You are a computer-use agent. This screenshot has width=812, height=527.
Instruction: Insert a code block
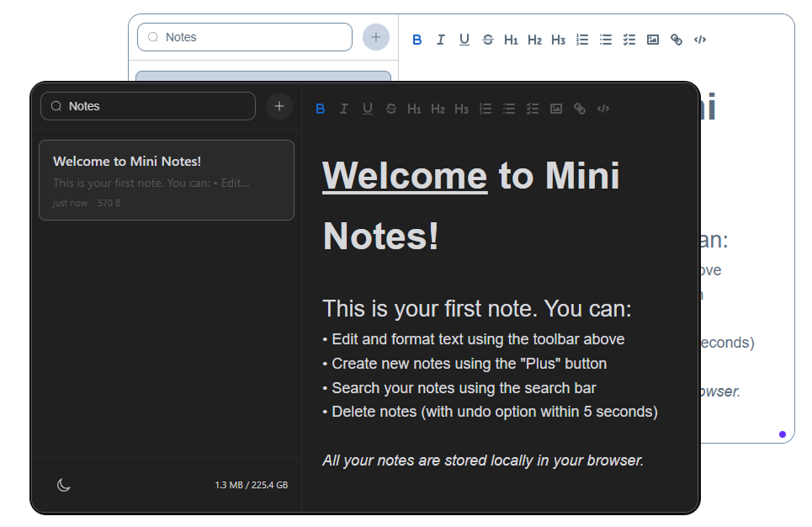click(602, 108)
